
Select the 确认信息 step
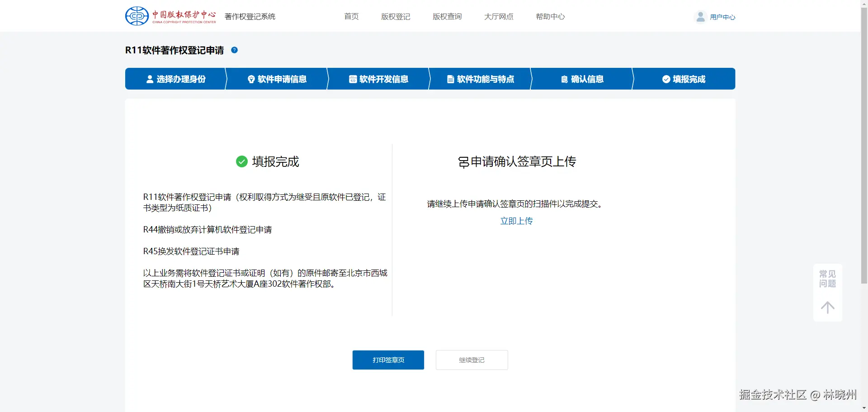tap(582, 79)
